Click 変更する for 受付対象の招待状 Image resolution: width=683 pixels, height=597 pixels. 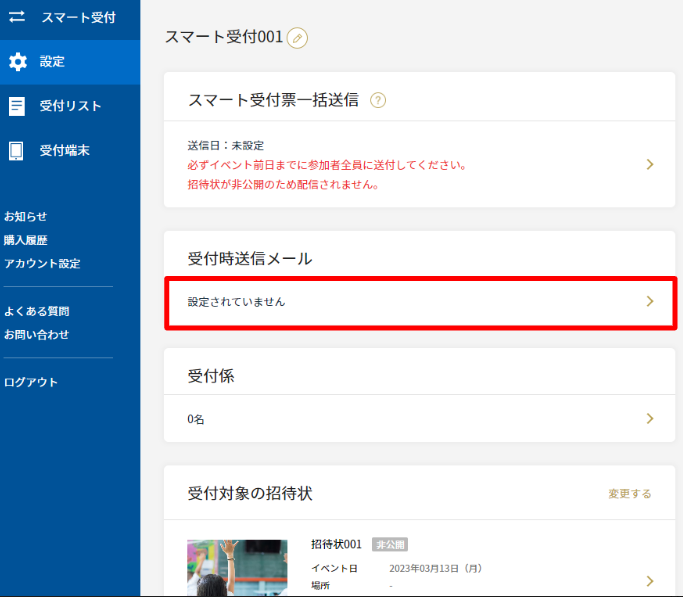coord(630,494)
